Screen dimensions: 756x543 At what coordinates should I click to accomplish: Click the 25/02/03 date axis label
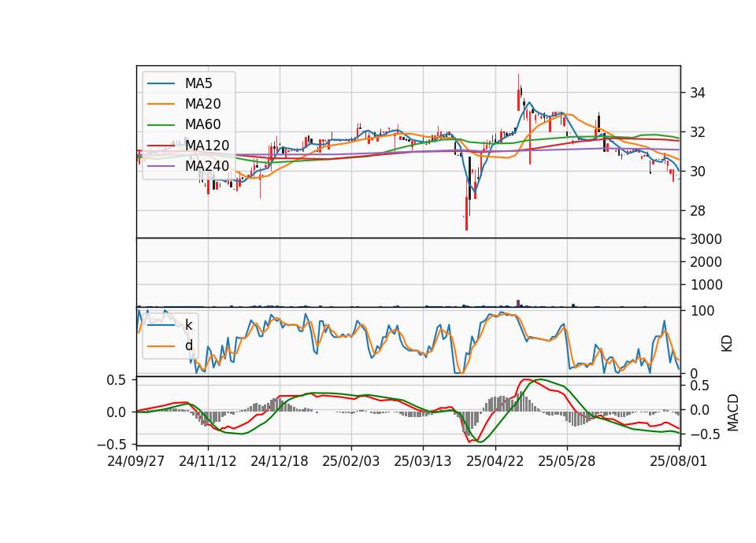click(351, 461)
